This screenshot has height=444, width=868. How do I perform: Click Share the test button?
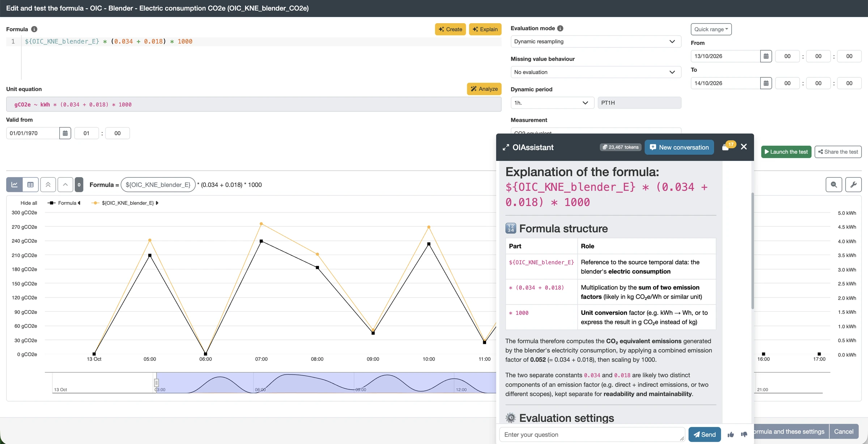point(838,152)
